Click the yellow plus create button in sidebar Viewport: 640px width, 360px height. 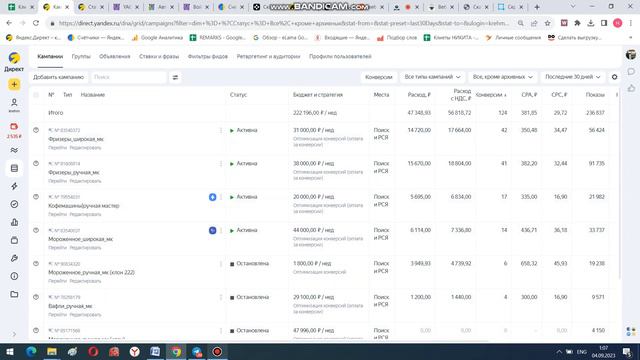point(14,84)
